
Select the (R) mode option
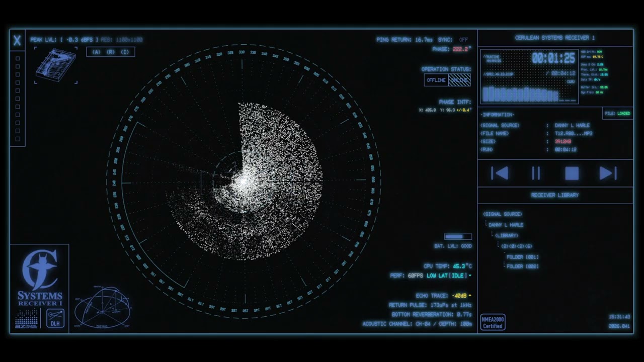pyautogui.click(x=110, y=52)
